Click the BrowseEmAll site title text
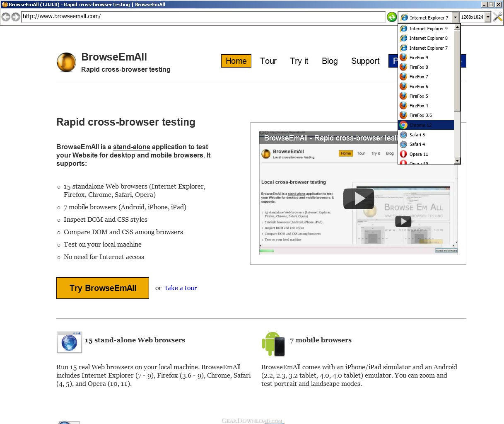Viewport: 504px width, 424px height. tap(114, 57)
